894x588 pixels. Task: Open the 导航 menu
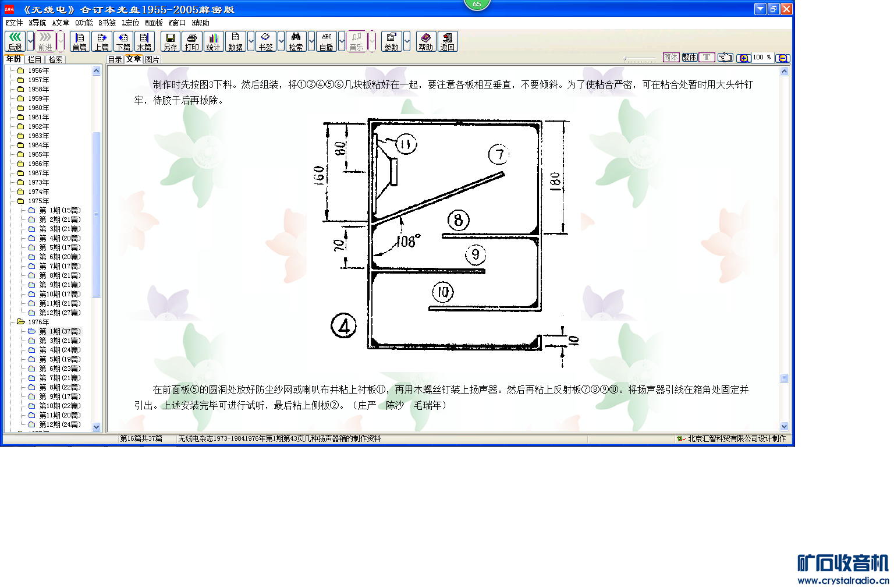point(38,23)
